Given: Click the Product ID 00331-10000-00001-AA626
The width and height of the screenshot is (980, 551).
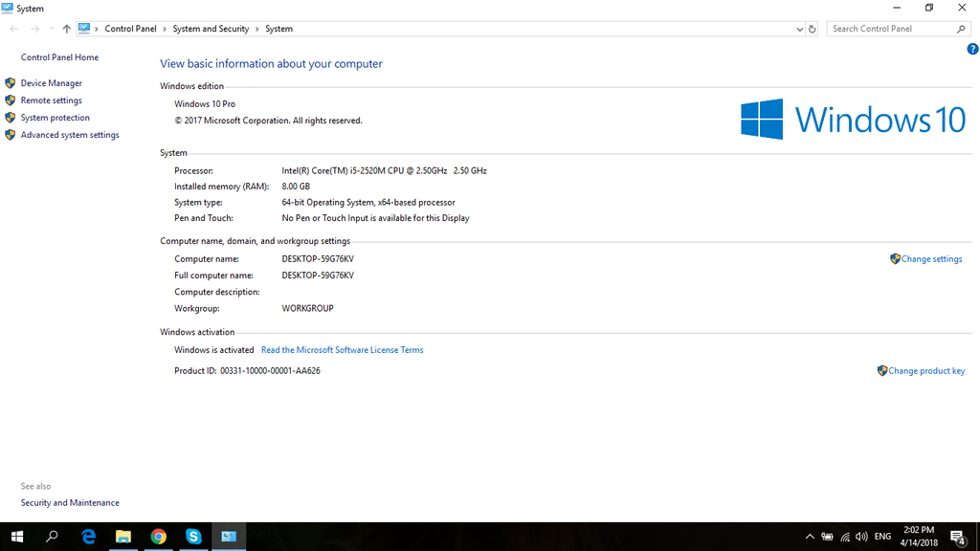Looking at the screenshot, I should tap(270, 370).
